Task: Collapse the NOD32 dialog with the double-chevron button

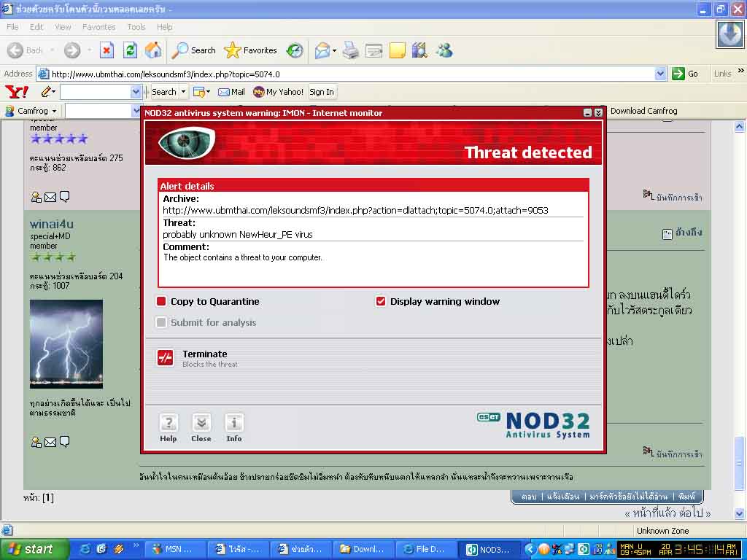Action: pyautogui.click(x=598, y=113)
